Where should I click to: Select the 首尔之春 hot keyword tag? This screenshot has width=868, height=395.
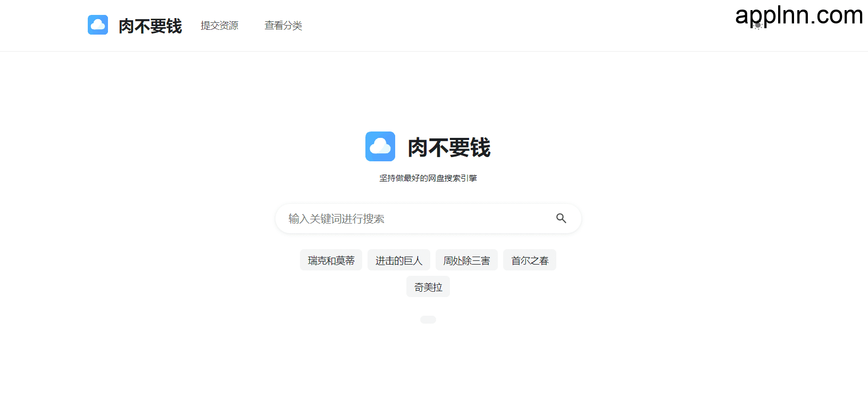click(x=530, y=260)
